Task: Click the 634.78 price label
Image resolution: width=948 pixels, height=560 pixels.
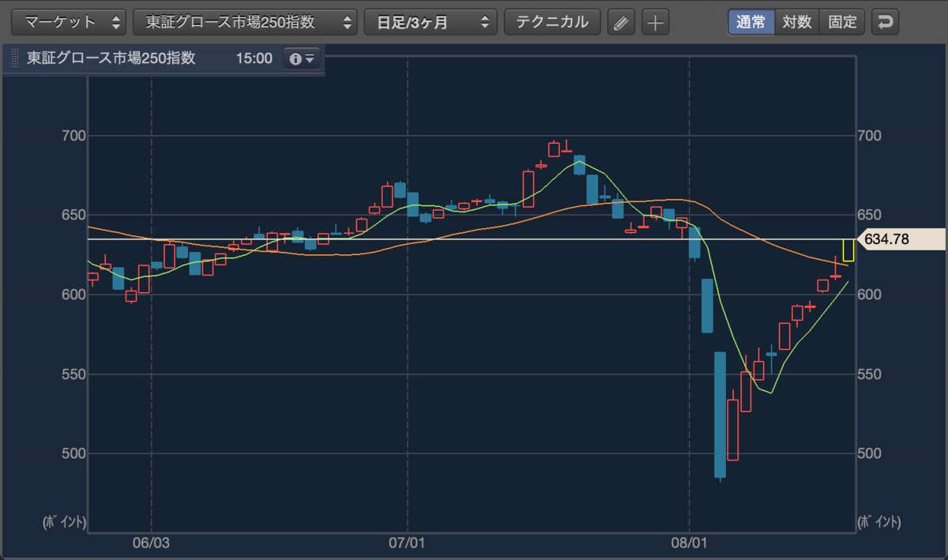Action: [x=901, y=239]
